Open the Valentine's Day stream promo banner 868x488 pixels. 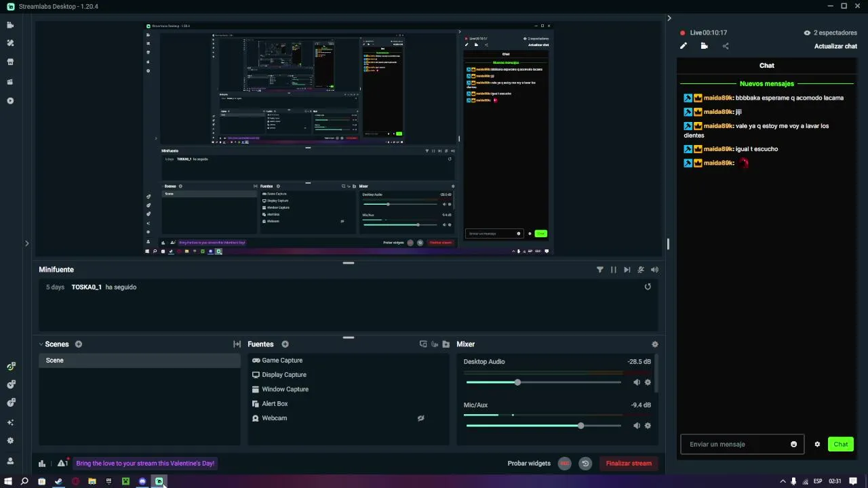[x=145, y=464]
